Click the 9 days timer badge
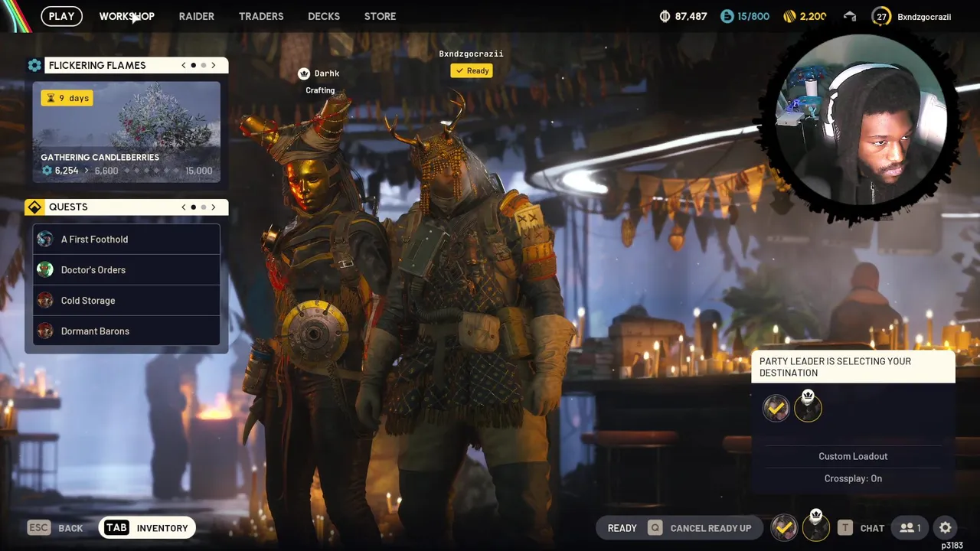The width and height of the screenshot is (980, 551). point(67,98)
